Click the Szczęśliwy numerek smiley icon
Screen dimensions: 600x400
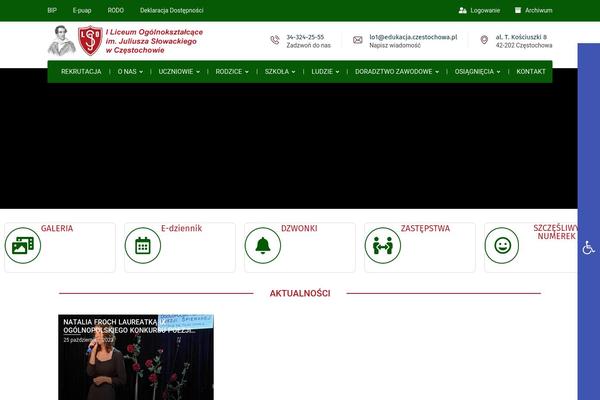[502, 245]
